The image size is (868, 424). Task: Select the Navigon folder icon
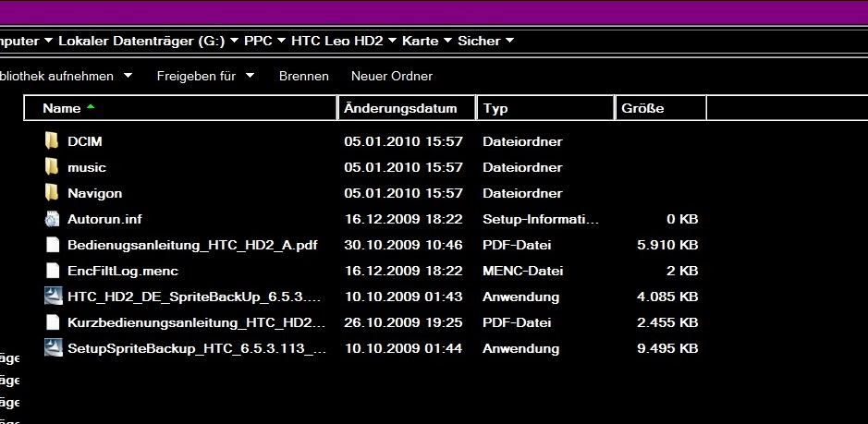point(52,193)
